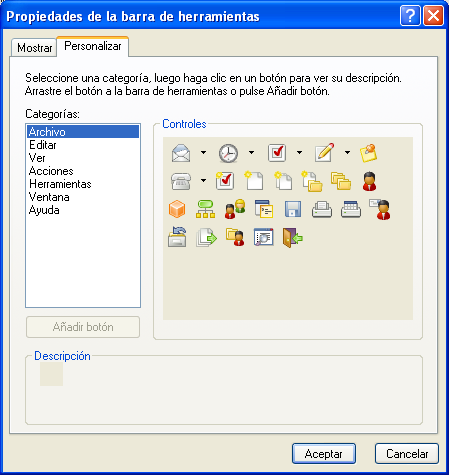Image resolution: width=449 pixels, height=475 pixels.
Task: Select the blue floppy disk save icon
Action: tap(293, 209)
